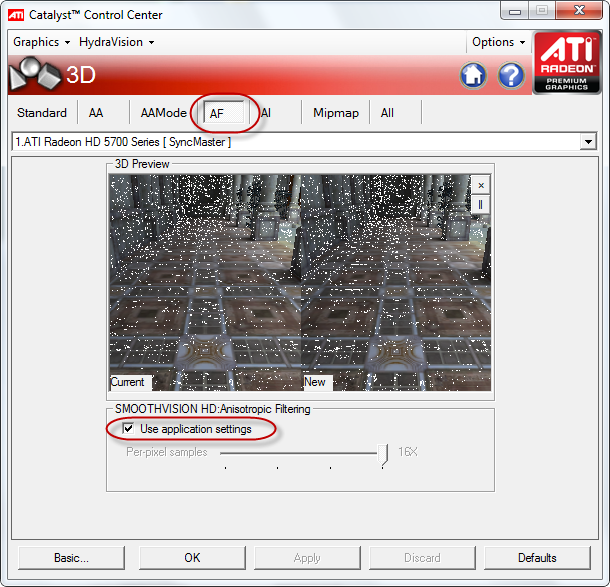Close the Catalyst Control Center window
This screenshot has height=587, width=610.
pyautogui.click(x=579, y=10)
